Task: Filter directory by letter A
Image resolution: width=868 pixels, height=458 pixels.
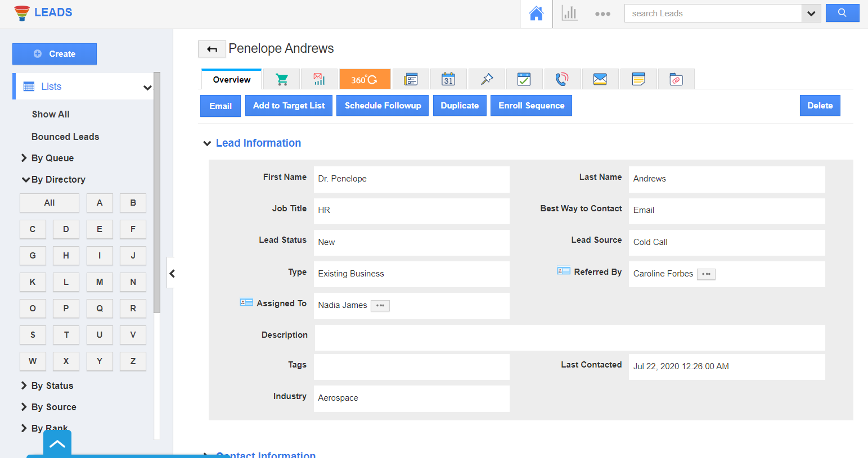Action: pos(100,203)
